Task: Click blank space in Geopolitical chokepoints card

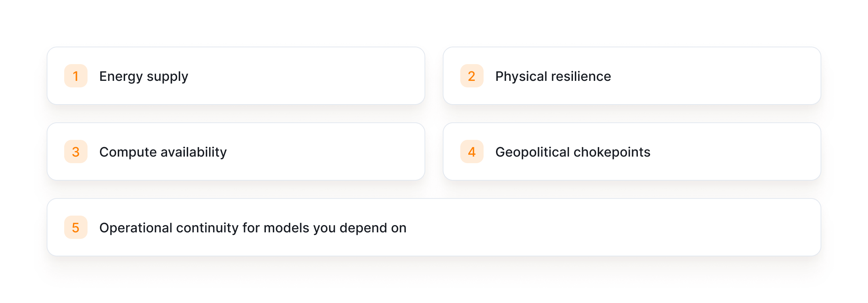Action: click(740, 151)
